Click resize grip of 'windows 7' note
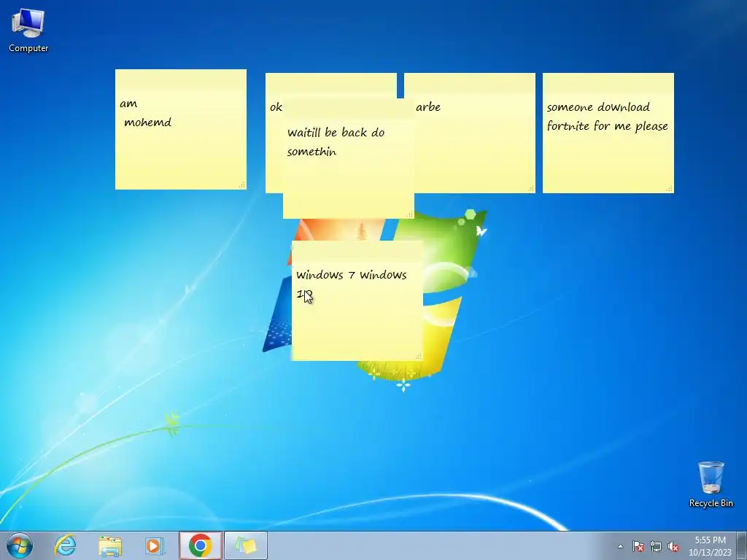The width and height of the screenshot is (747, 560). [418, 356]
